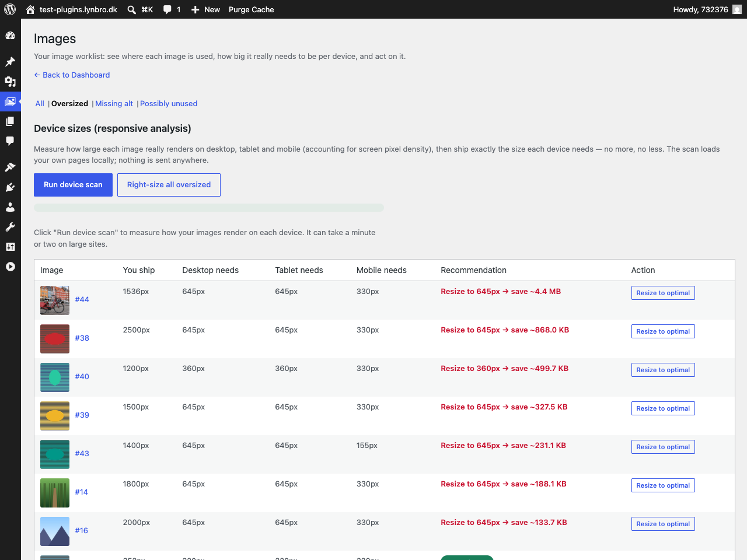Click the play-circle sidebar icon
Screen dimensions: 747x560
click(10, 267)
